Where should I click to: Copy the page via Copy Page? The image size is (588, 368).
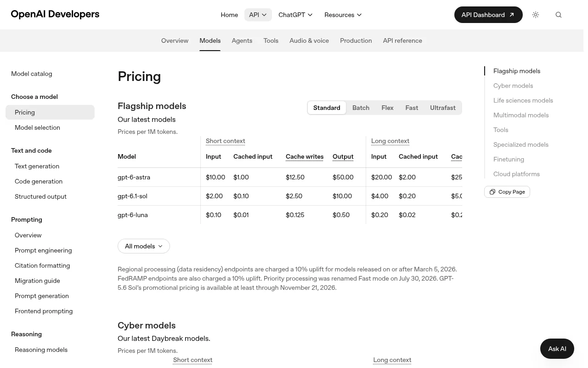(507, 192)
